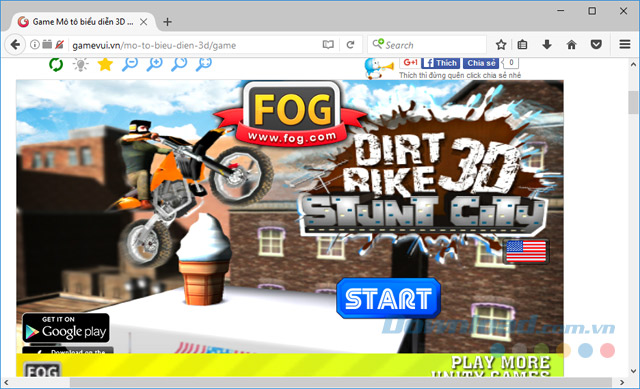Open site information (i) icon
Screen dimensions: 640x389
click(35, 44)
